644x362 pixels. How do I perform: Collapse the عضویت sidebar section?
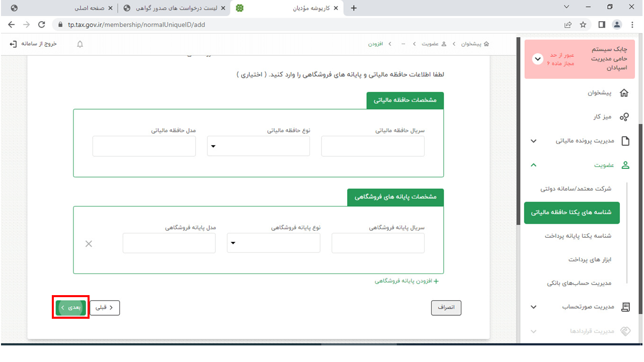pos(534,165)
